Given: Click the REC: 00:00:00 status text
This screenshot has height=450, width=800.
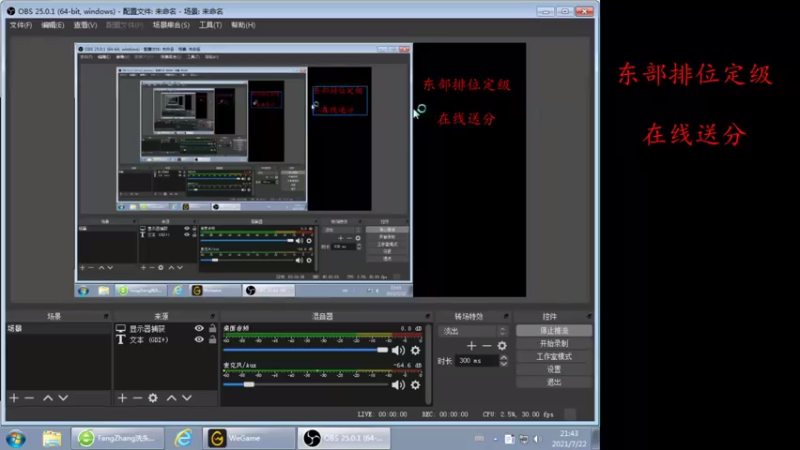Looking at the screenshot, I should 445,414.
